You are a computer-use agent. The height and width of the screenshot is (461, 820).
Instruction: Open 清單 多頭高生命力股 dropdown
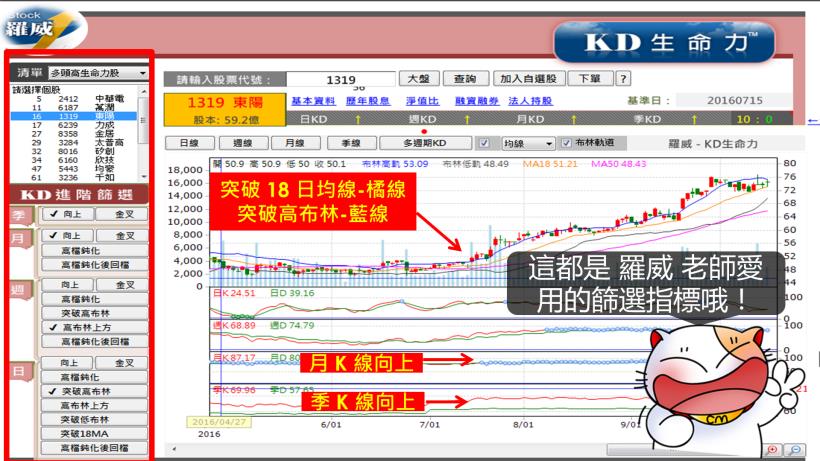[98, 73]
